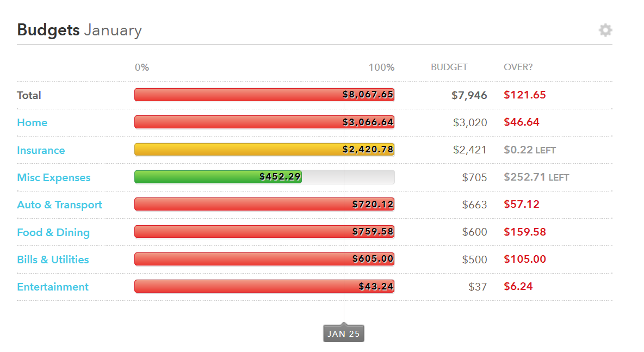Open the Budgets settings gear icon
Viewport: 644px width, 352px height.
click(x=605, y=30)
